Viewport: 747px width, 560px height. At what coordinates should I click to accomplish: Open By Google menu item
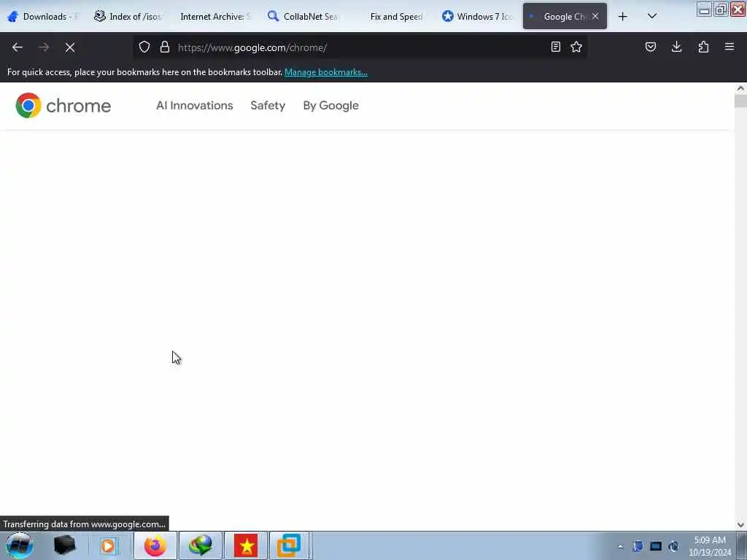(330, 105)
